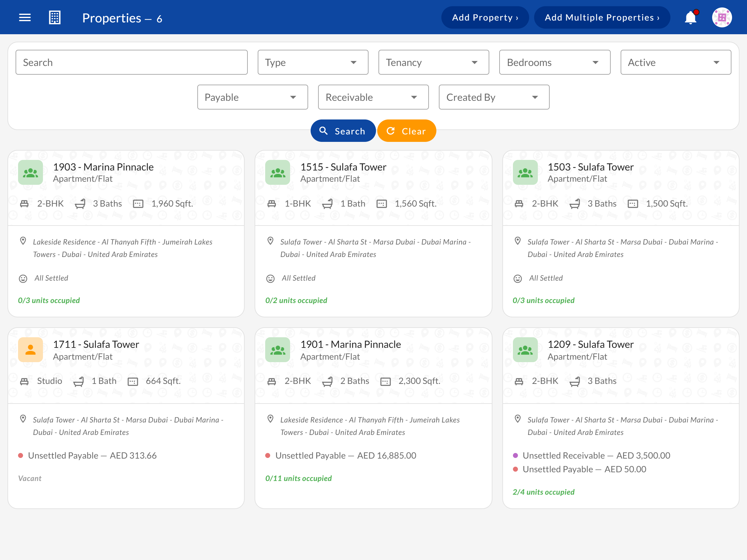
Task: Click smiley icon beside All Settled on 1503 card
Action: point(518,278)
